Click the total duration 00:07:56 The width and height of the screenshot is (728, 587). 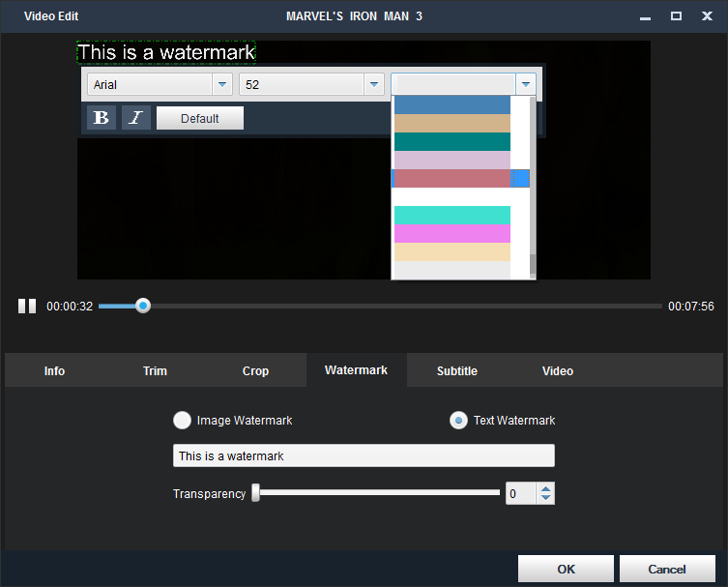(691, 306)
